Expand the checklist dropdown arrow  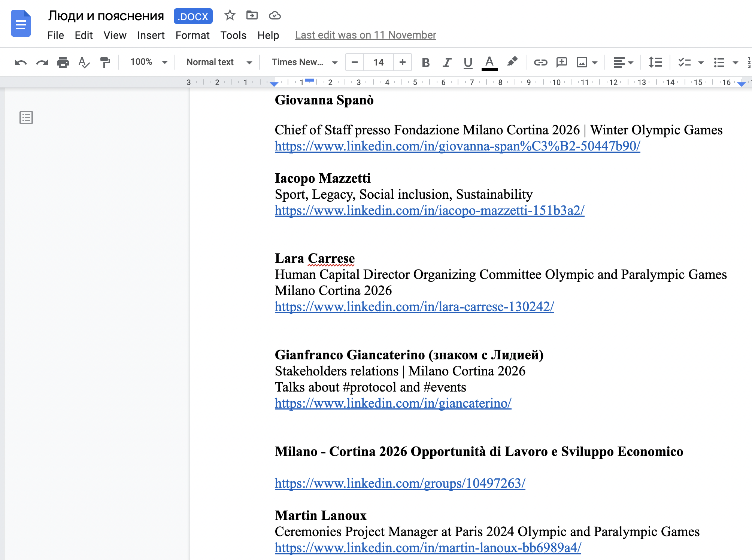701,63
